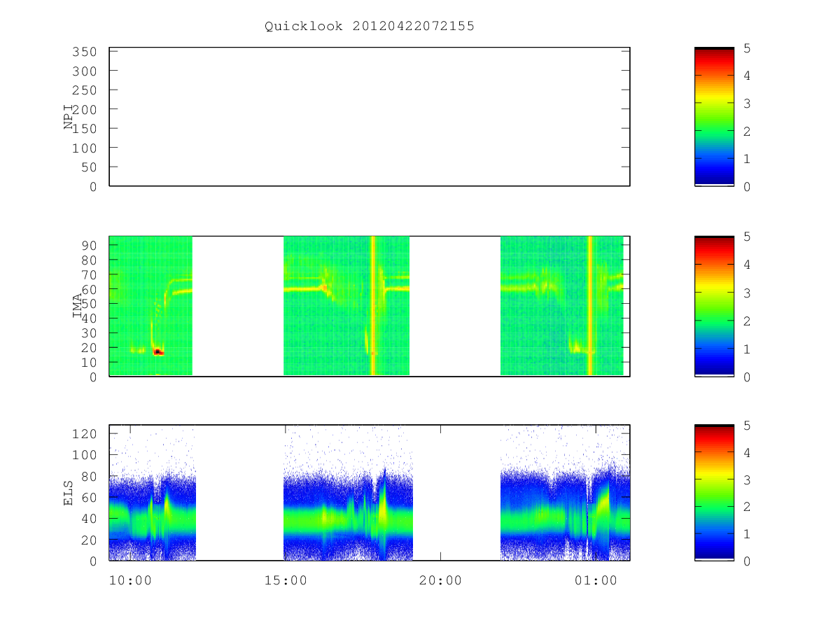
Task: Click the 10:00 time axis label
Action: pyautogui.click(x=131, y=580)
